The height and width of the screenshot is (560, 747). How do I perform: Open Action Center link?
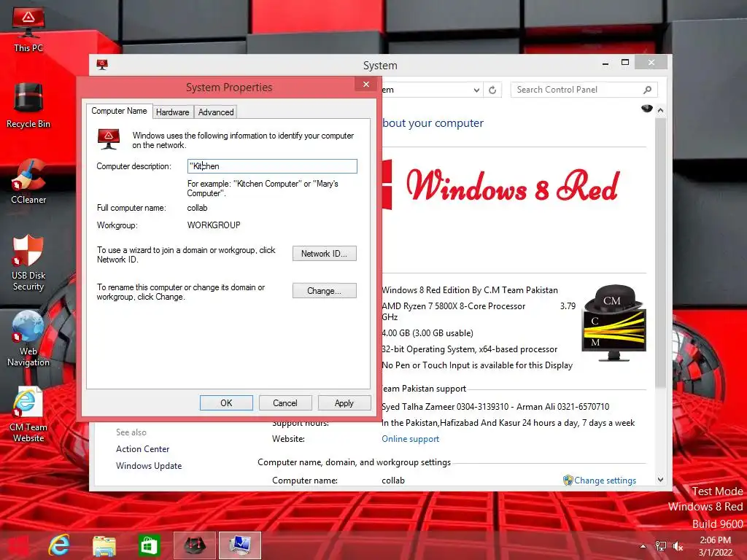pyautogui.click(x=142, y=449)
